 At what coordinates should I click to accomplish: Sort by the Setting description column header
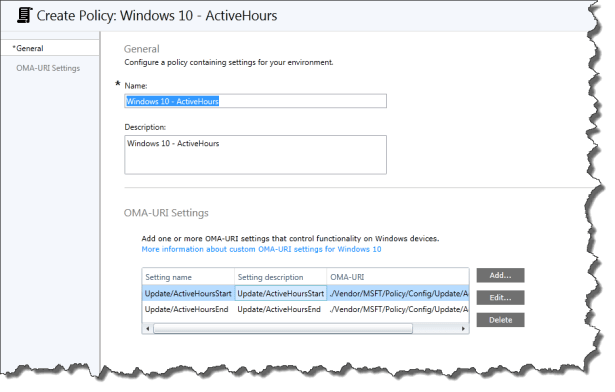280,277
